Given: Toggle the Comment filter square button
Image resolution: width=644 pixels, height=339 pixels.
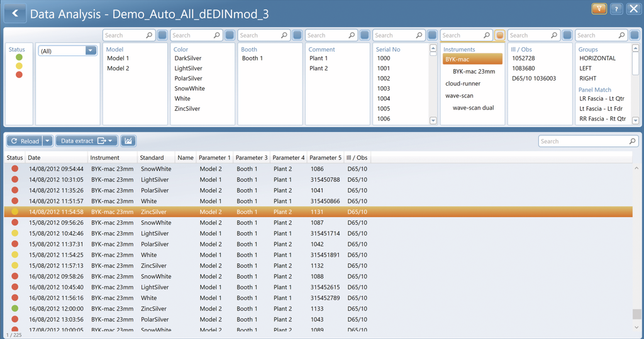Looking at the screenshot, I should tap(365, 35).
